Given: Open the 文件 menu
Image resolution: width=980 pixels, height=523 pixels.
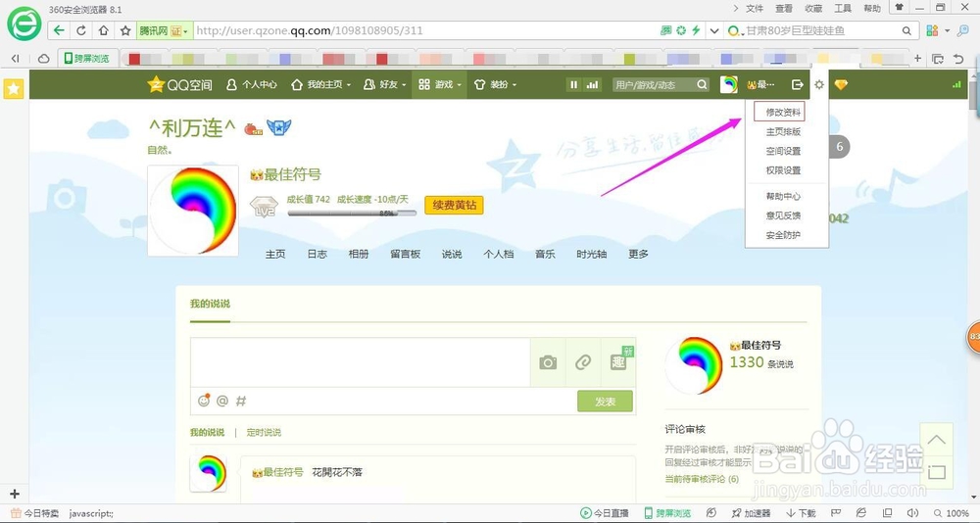Looking at the screenshot, I should (x=755, y=8).
